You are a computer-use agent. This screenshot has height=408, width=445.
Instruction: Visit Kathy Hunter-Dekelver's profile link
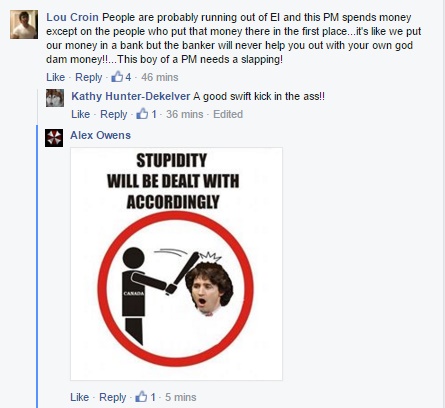(131, 96)
